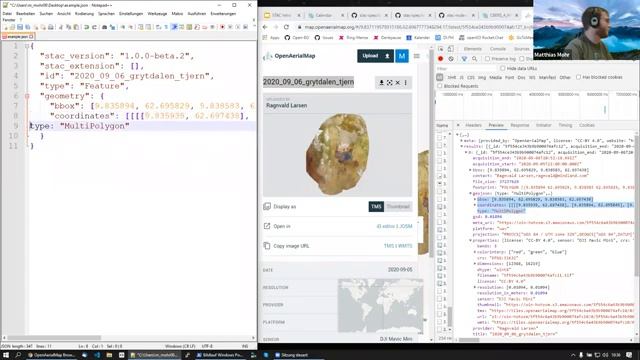Collapse the properties node in preview
The image size is (640, 360).
(x=470, y=240)
